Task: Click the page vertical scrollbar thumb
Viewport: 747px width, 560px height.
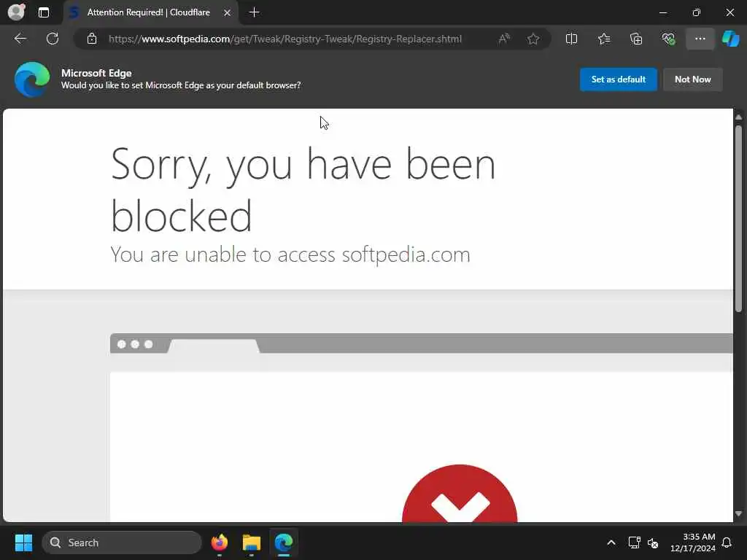Action: click(x=738, y=219)
